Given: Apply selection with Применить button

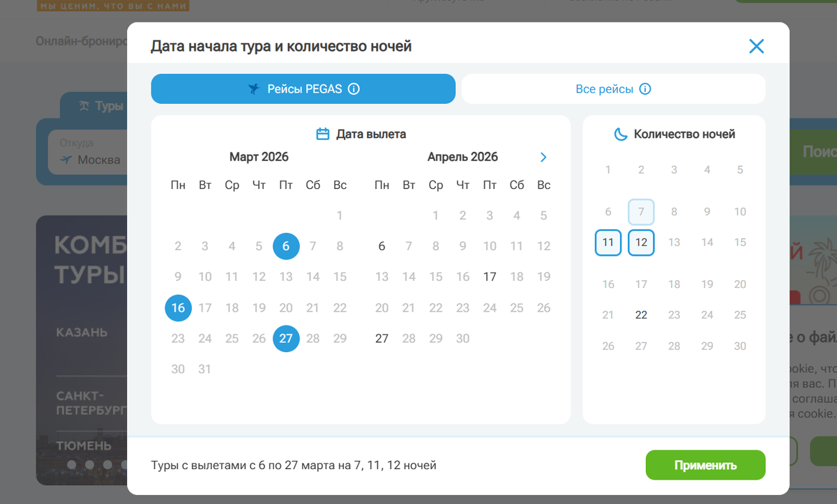Looking at the screenshot, I should tap(705, 465).
